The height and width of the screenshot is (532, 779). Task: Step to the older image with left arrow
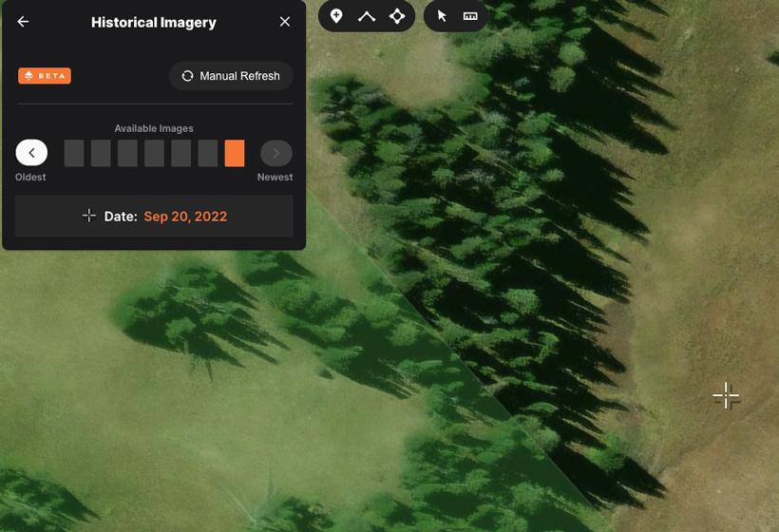tap(31, 153)
